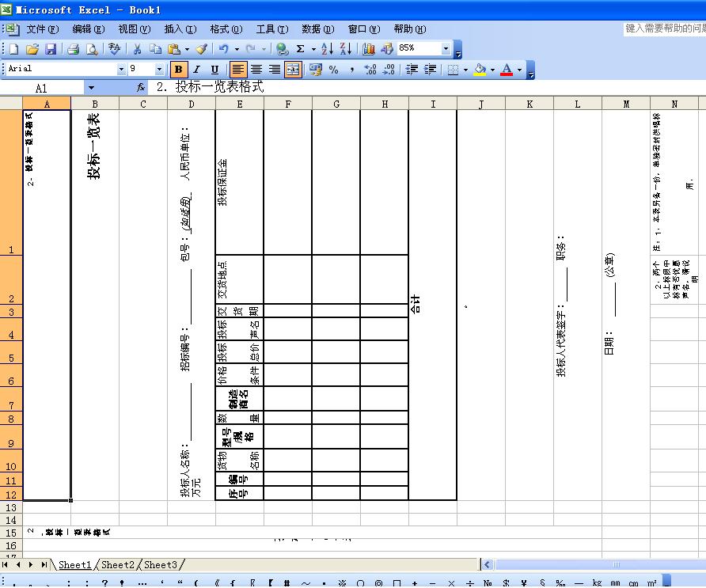Select column F header
This screenshot has height=588, width=706.
[288, 104]
